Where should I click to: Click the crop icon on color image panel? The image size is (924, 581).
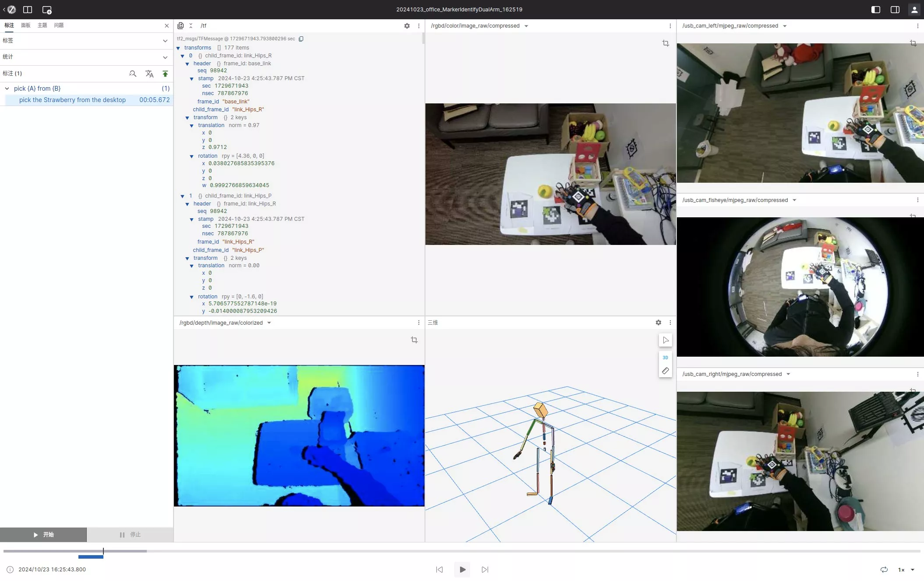pos(666,43)
